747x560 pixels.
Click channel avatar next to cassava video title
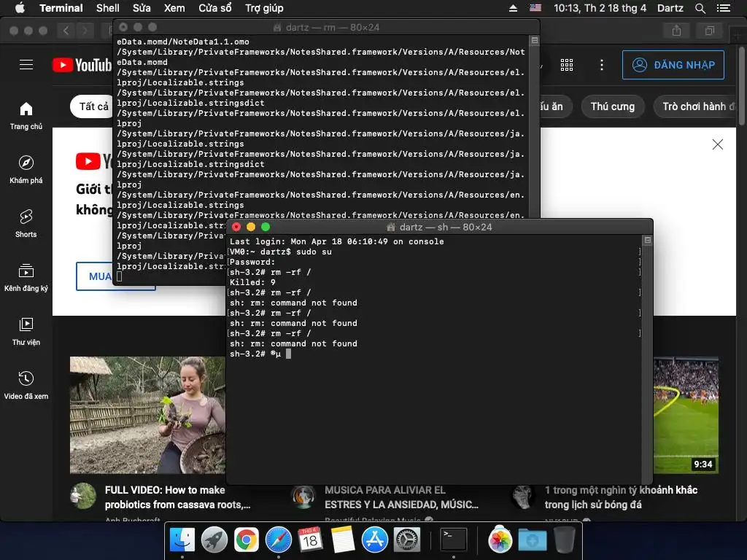click(83, 496)
